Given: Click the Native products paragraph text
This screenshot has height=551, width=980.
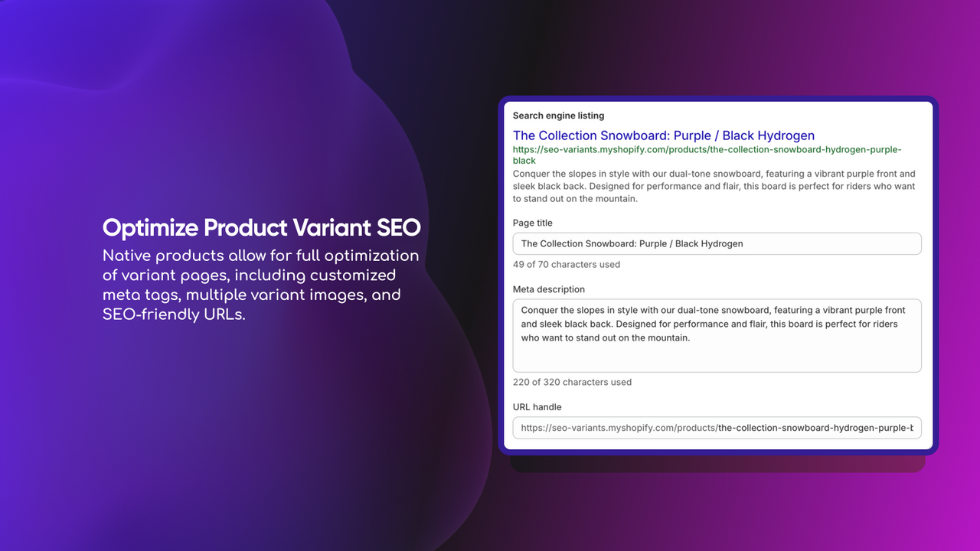Looking at the screenshot, I should coord(260,284).
